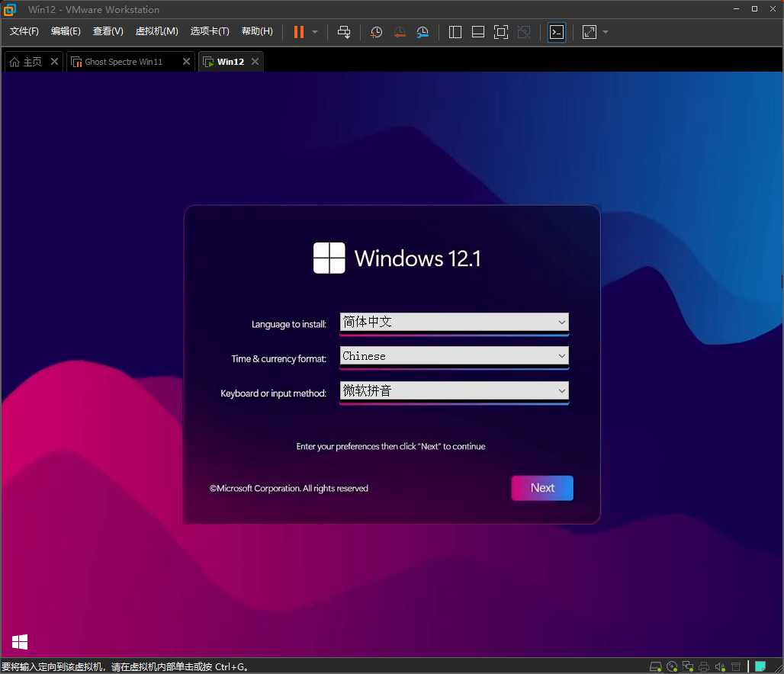Click the teal message log note icon

tap(760, 666)
